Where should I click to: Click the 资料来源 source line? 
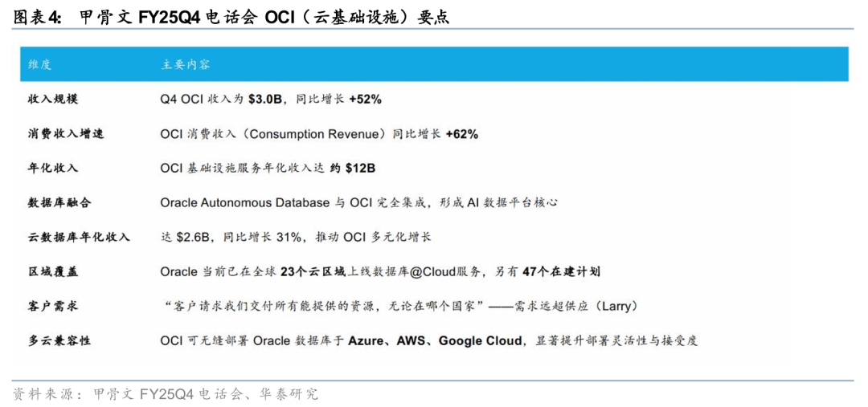(x=166, y=393)
